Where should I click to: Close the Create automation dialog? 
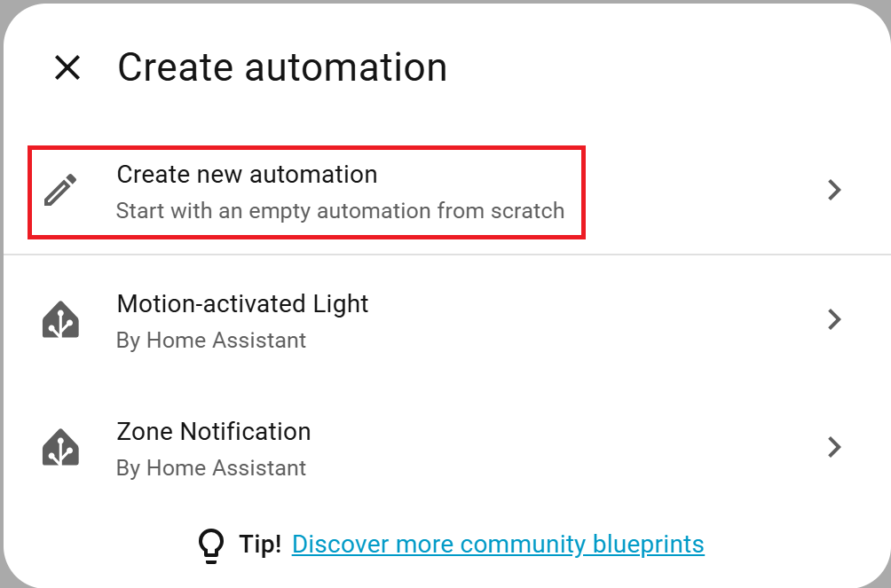click(x=67, y=67)
